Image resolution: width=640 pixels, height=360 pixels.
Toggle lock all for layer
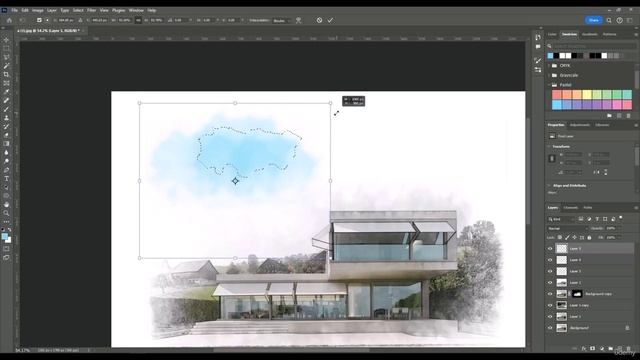[x=589, y=238]
